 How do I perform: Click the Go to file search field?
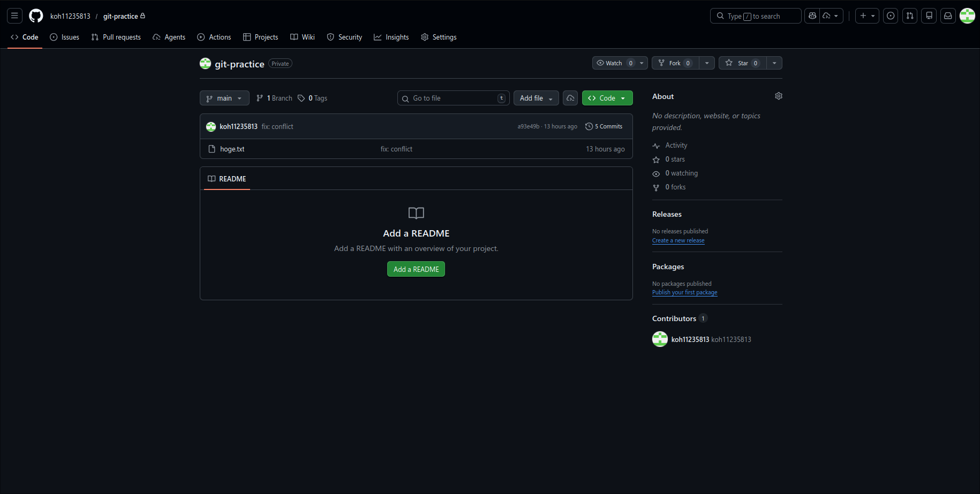tap(453, 98)
